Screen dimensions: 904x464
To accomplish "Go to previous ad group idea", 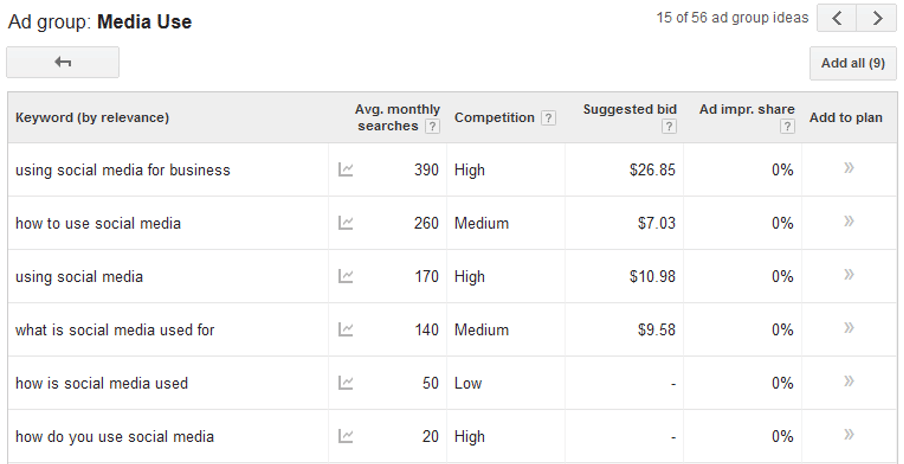I will click(x=837, y=18).
